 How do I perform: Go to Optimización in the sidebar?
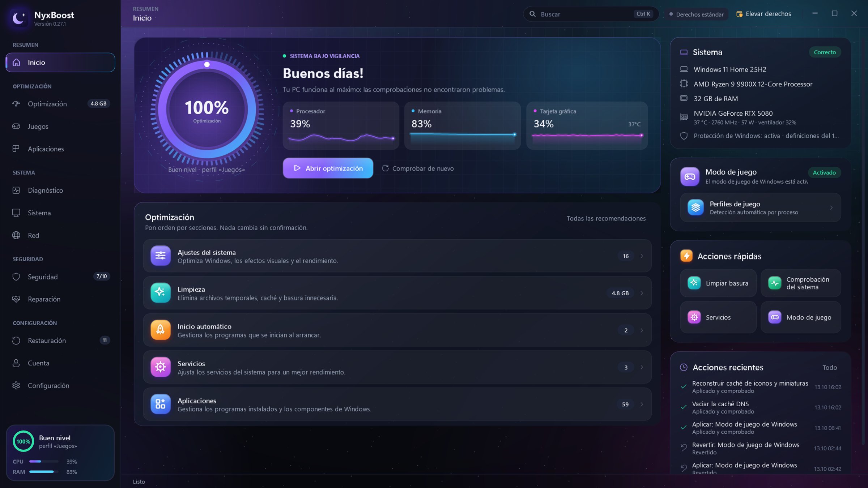[60, 104]
